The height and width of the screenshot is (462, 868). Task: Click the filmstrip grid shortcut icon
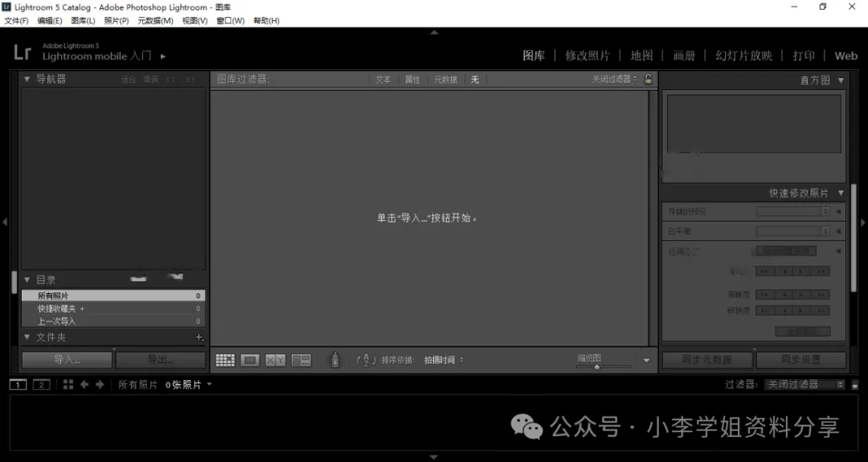tap(68, 385)
